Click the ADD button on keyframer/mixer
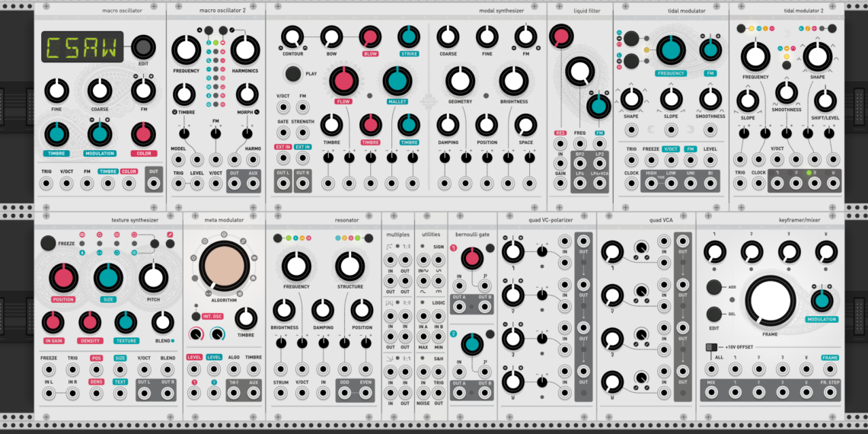 coord(715,288)
